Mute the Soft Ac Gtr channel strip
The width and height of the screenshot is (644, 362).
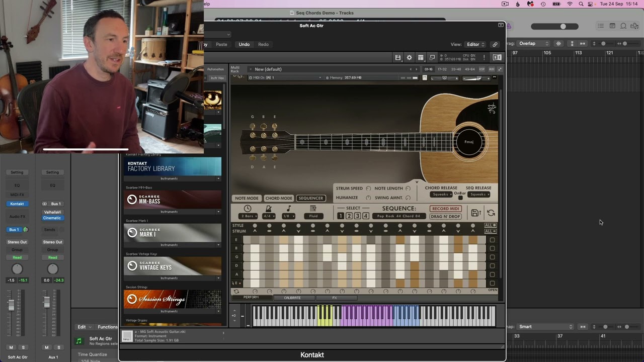[x=11, y=347]
